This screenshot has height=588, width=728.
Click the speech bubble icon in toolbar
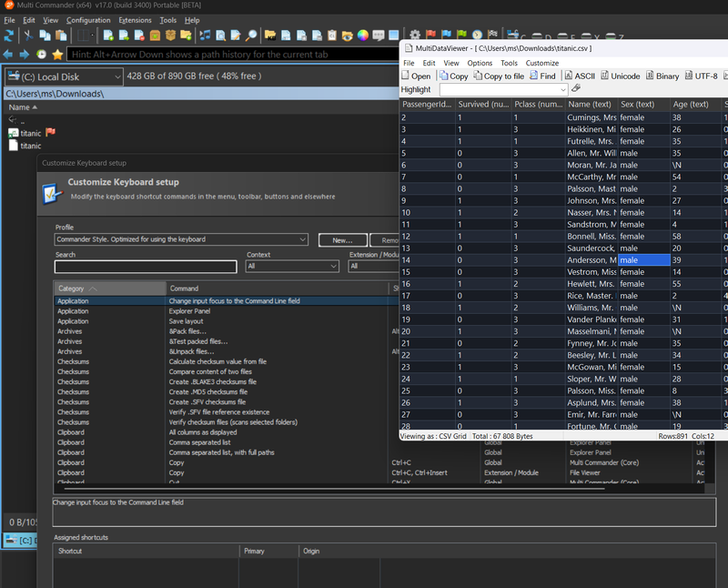[x=379, y=35]
